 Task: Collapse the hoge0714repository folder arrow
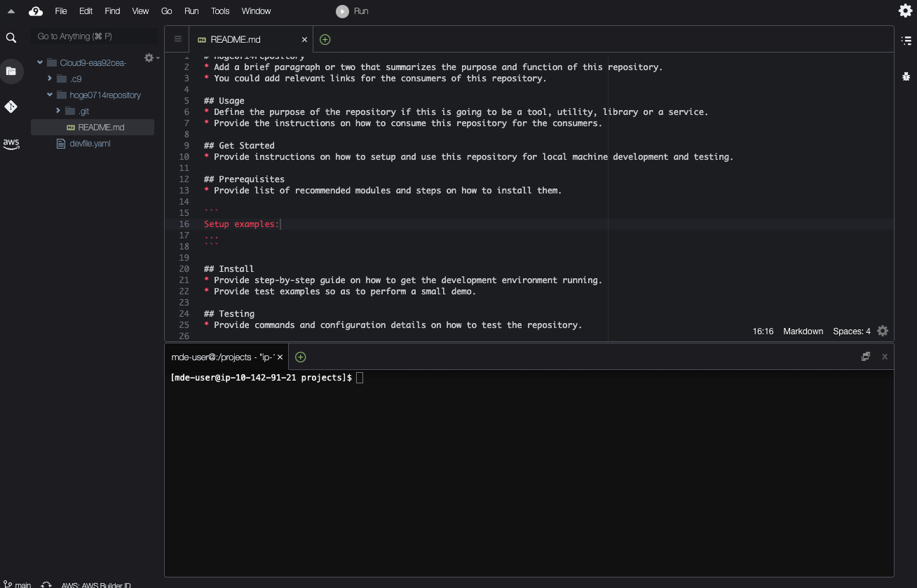tap(50, 95)
